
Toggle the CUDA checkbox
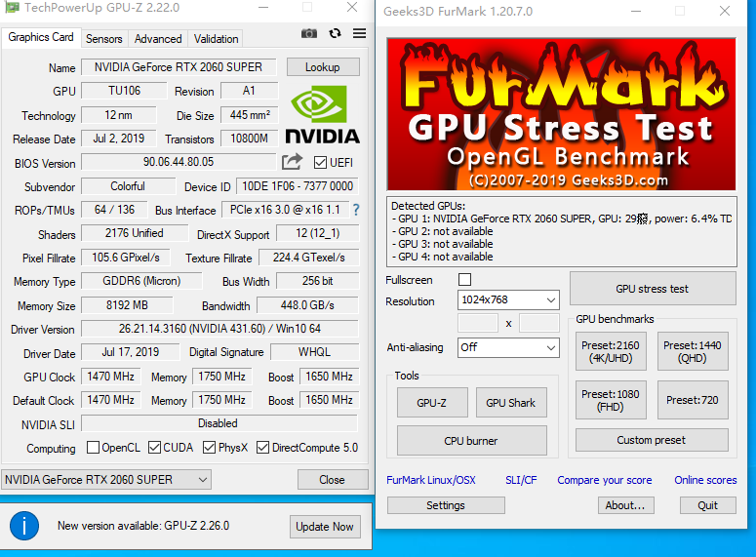[154, 448]
